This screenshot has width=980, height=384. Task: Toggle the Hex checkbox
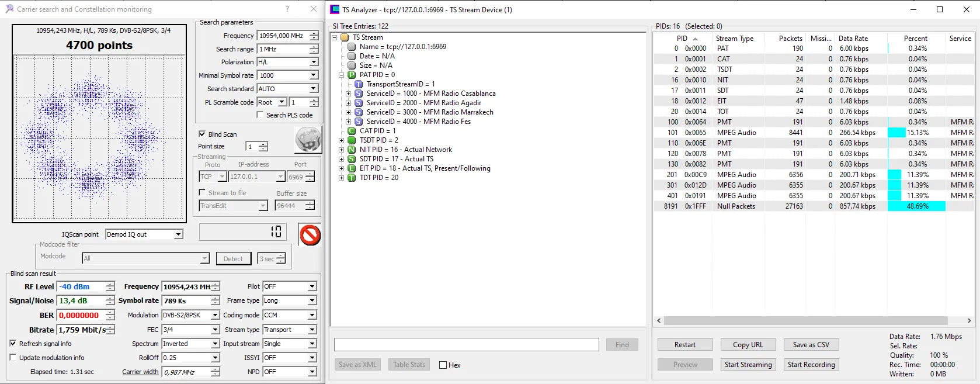click(x=443, y=365)
